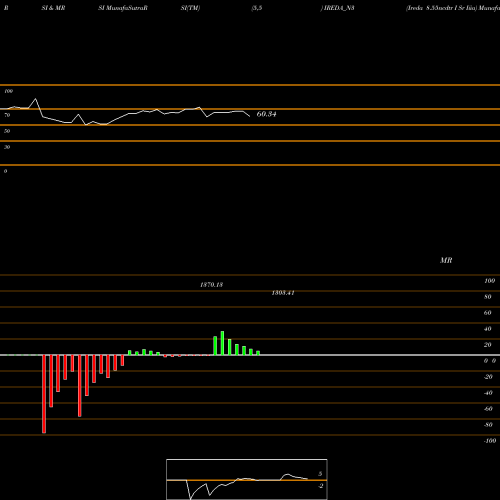Click the 40 label on the MR axis
The height and width of the screenshot is (500, 500).
click(x=488, y=329)
